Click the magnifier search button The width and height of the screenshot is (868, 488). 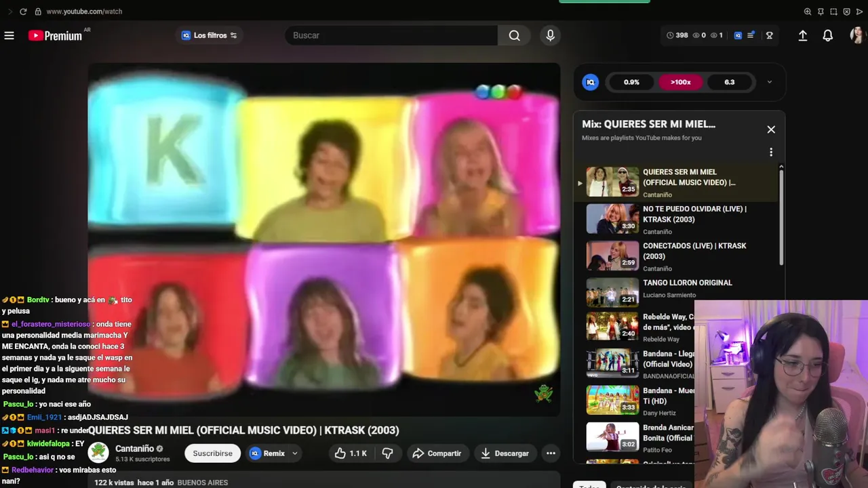pos(515,35)
